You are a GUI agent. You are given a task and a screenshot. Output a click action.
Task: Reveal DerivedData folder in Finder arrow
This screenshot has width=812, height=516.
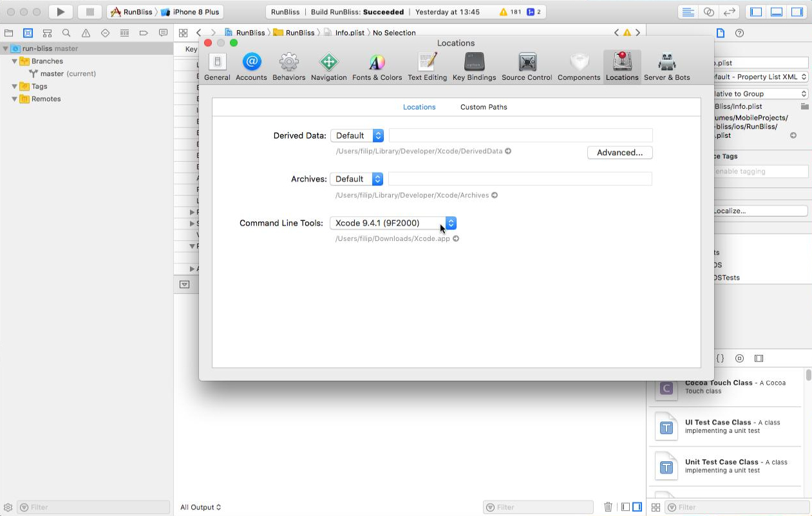tap(508, 151)
